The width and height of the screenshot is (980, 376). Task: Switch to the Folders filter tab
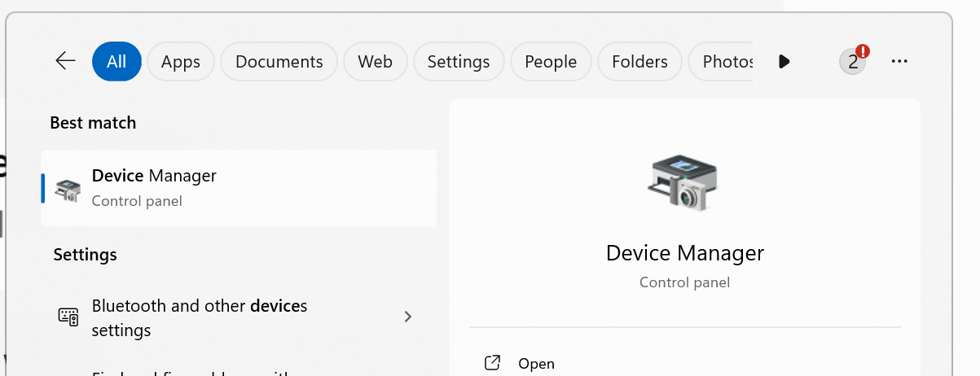pos(639,61)
